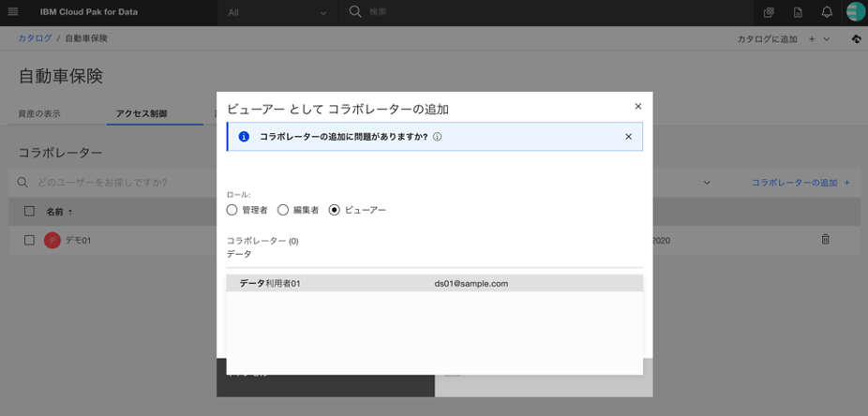Click the search magnifier icon in top bar
This screenshot has width=868, height=416.
click(x=355, y=11)
